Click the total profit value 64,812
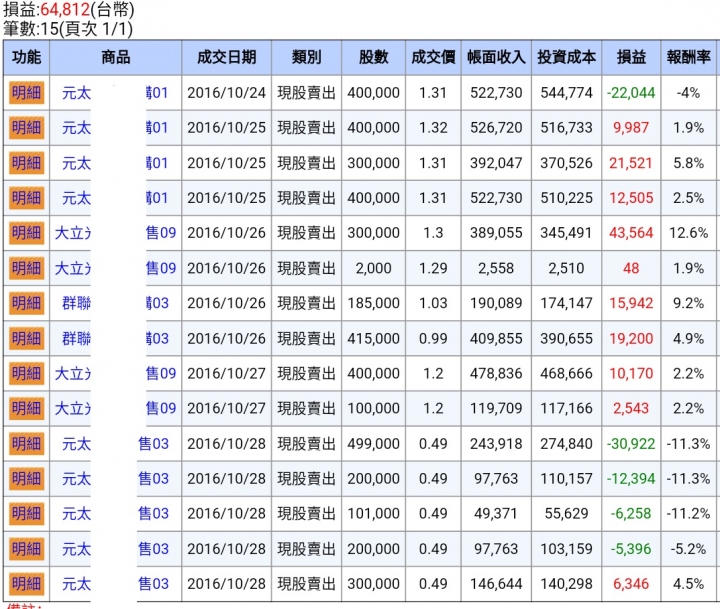The height and width of the screenshot is (609, 720). click(65, 10)
